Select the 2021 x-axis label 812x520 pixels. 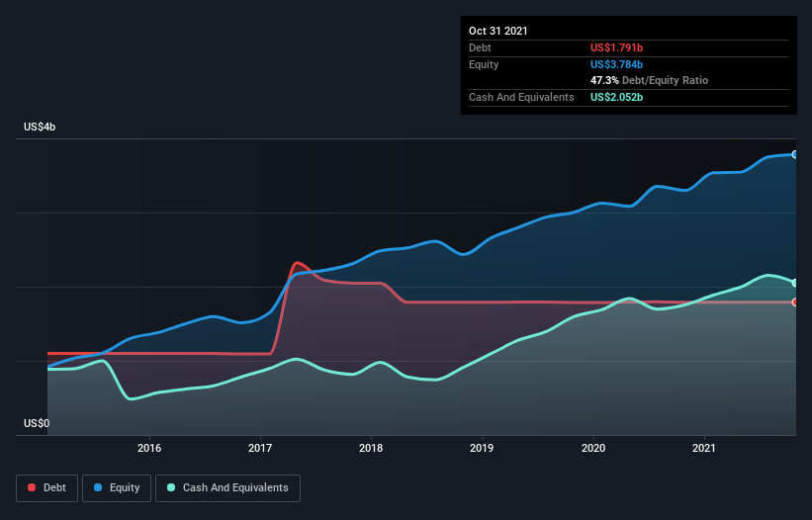tap(704, 448)
